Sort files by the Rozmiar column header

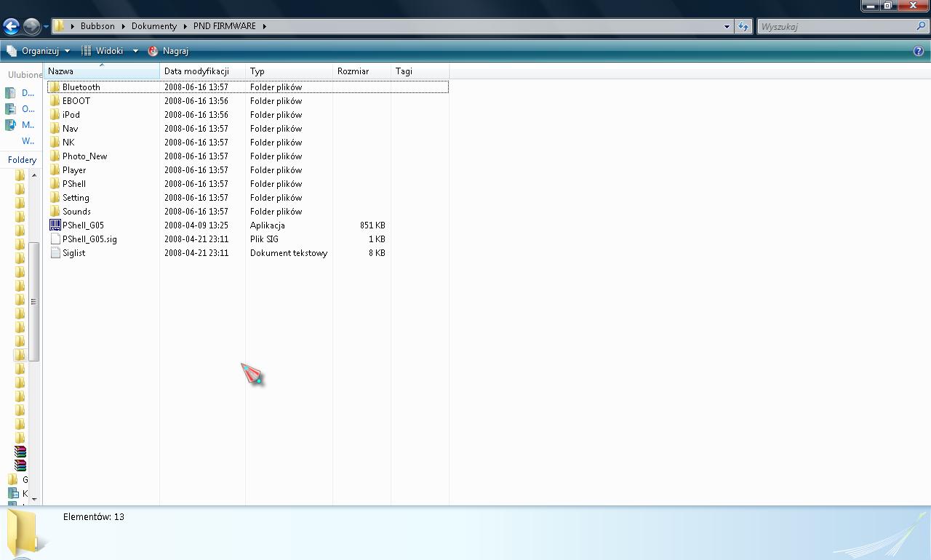pyautogui.click(x=353, y=71)
